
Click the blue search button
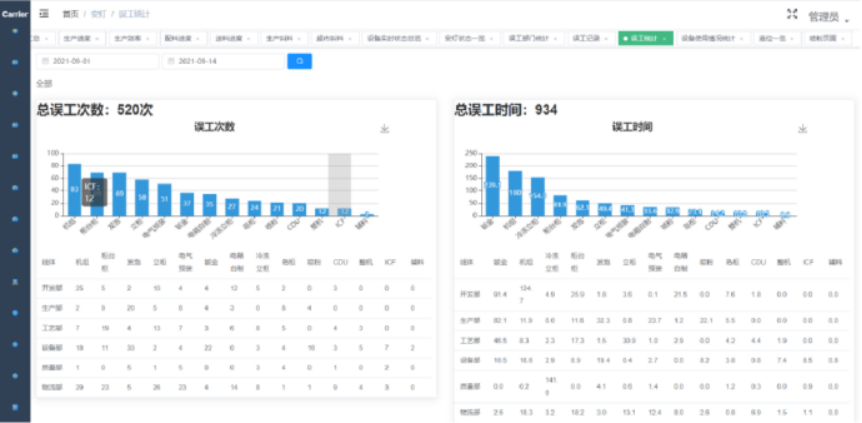tap(300, 61)
